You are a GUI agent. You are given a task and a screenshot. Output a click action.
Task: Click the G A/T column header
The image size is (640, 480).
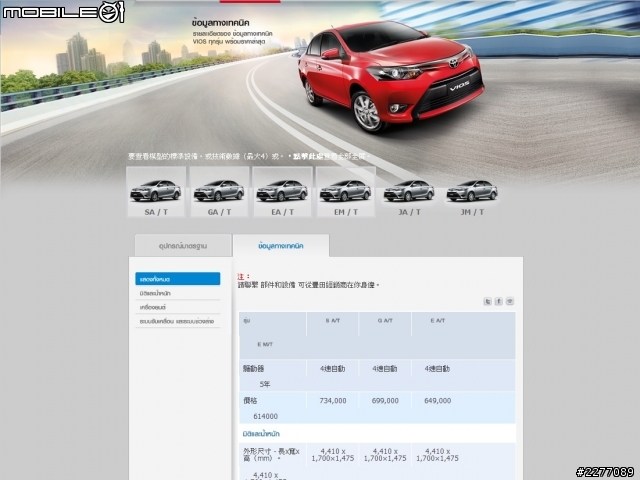coord(385,320)
